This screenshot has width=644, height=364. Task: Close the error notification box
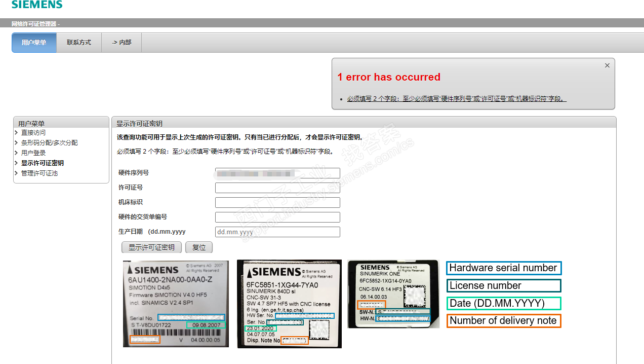pos(607,65)
